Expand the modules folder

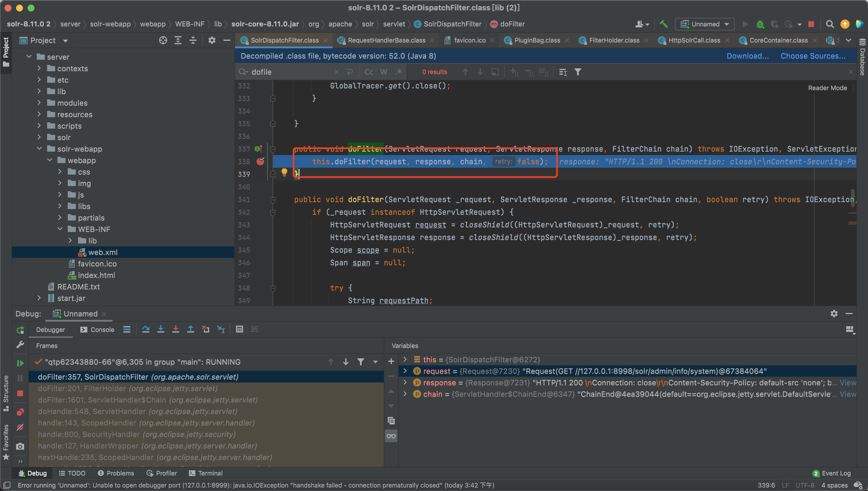coord(39,103)
